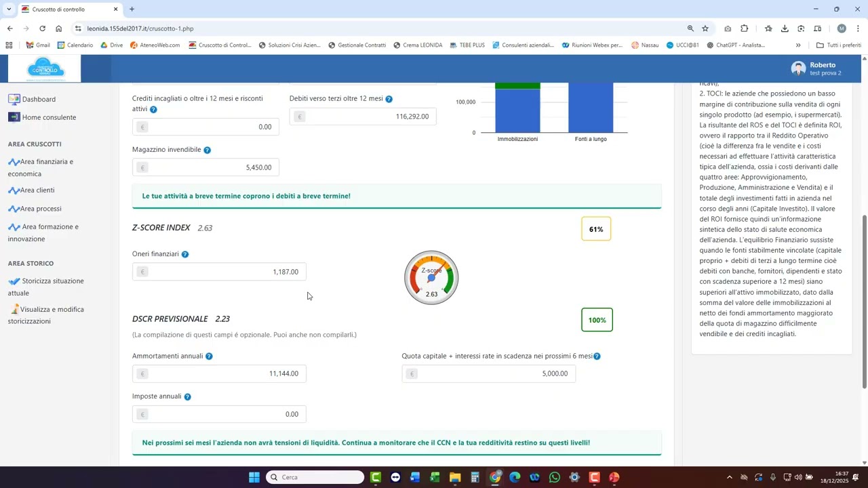Image resolution: width=868 pixels, height=488 pixels.
Task: Click the Roberto user avatar
Action: (798, 68)
